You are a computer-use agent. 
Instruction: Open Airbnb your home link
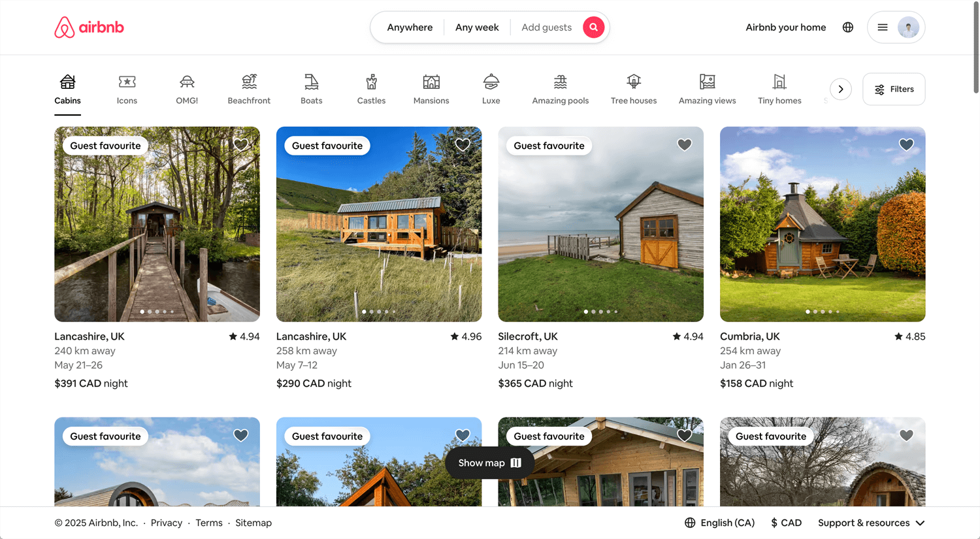786,27
